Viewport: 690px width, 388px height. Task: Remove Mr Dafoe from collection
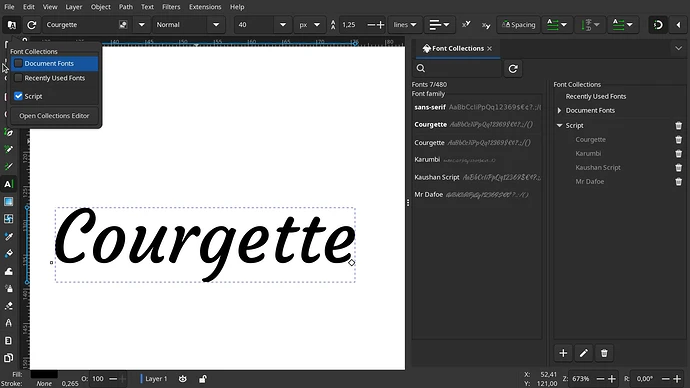(x=679, y=181)
